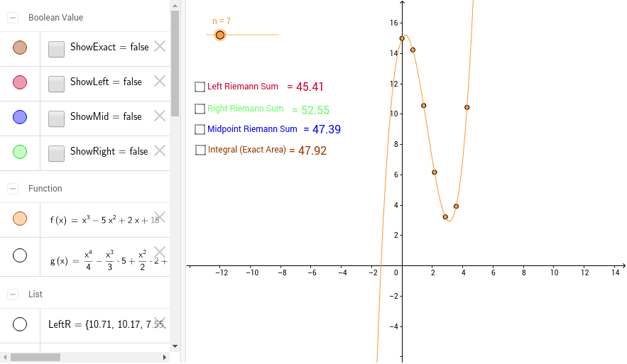
Task: Click the value 52.55
Action: [x=315, y=110]
